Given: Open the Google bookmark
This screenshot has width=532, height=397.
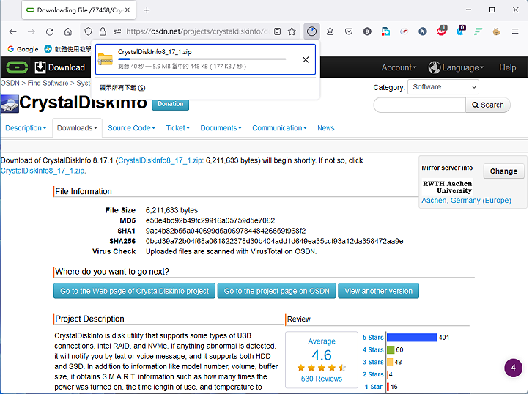Looking at the screenshot, I should coord(23,49).
